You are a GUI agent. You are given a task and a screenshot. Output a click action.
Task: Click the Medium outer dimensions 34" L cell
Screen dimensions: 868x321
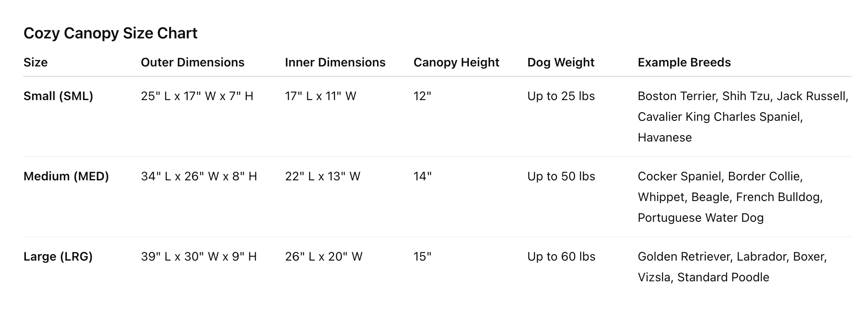coord(199,176)
